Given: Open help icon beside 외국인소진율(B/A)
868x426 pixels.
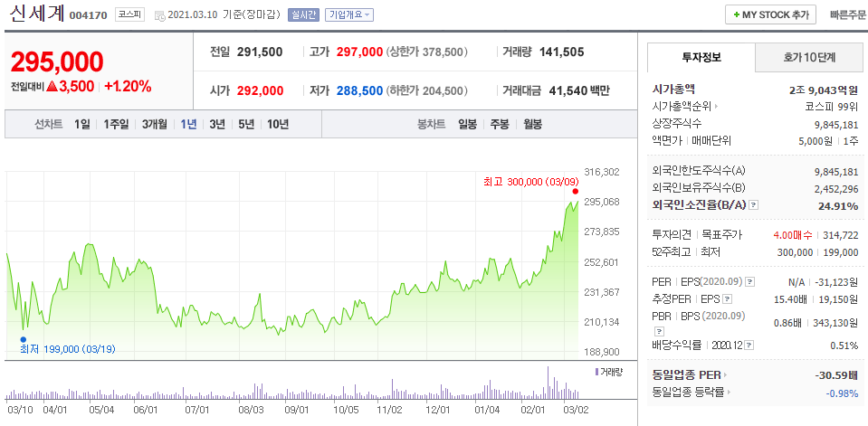Looking at the screenshot, I should (753, 205).
